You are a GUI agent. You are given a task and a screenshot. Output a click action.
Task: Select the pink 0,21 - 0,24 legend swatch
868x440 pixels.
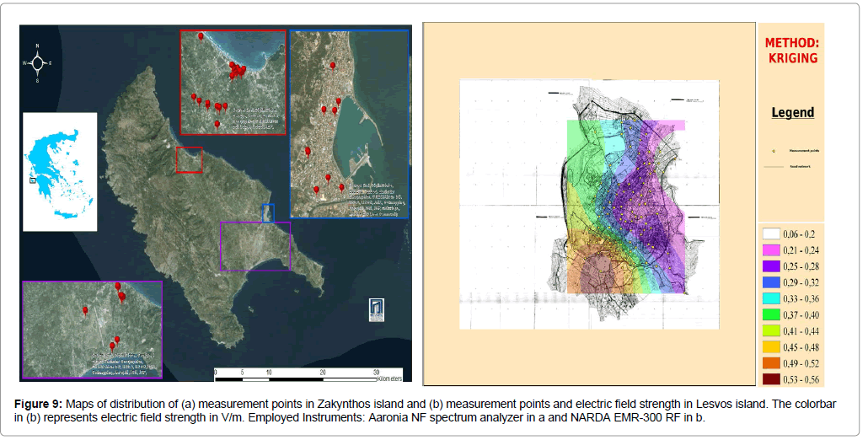pos(771,250)
